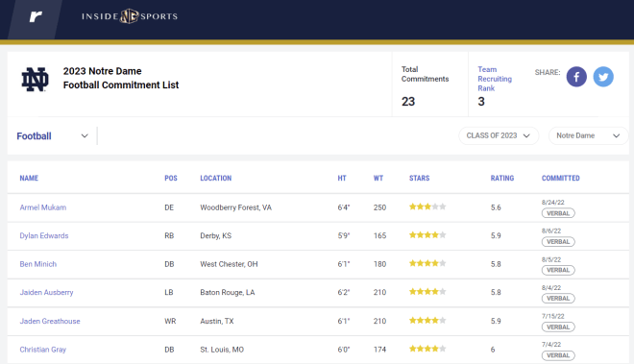Share the page on Twitter
The height and width of the screenshot is (364, 634).
coord(603,77)
